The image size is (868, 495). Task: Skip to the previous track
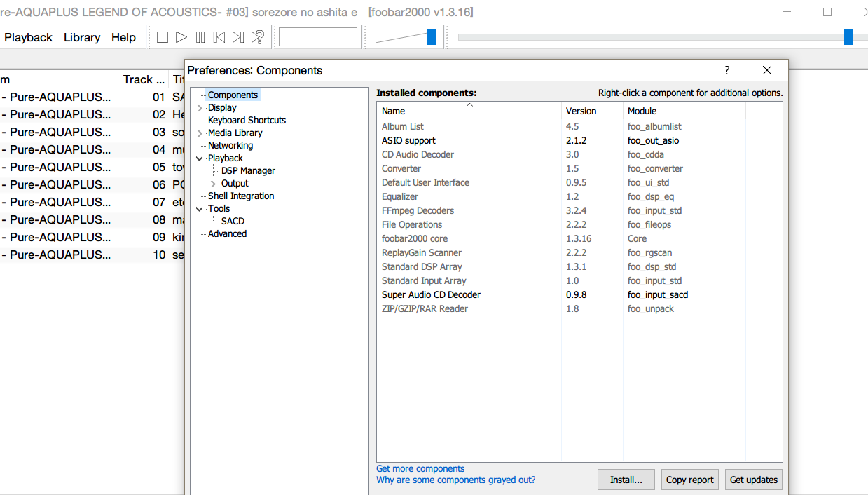click(x=219, y=37)
